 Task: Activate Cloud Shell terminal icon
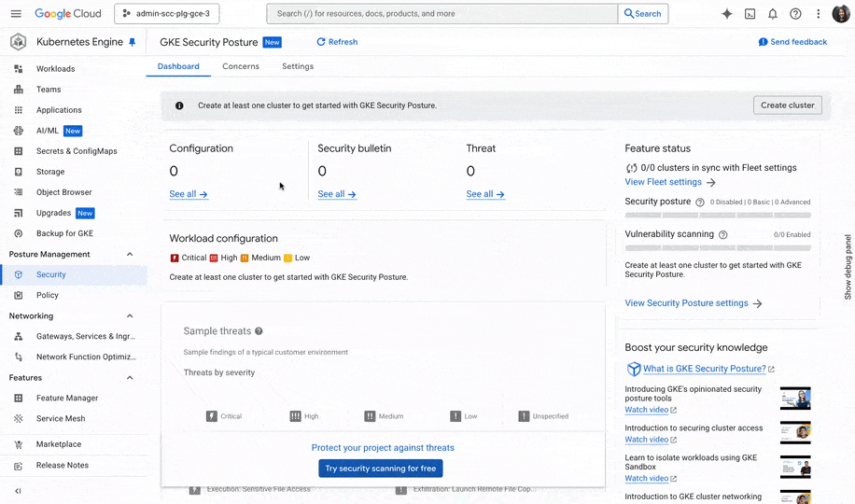tap(750, 14)
